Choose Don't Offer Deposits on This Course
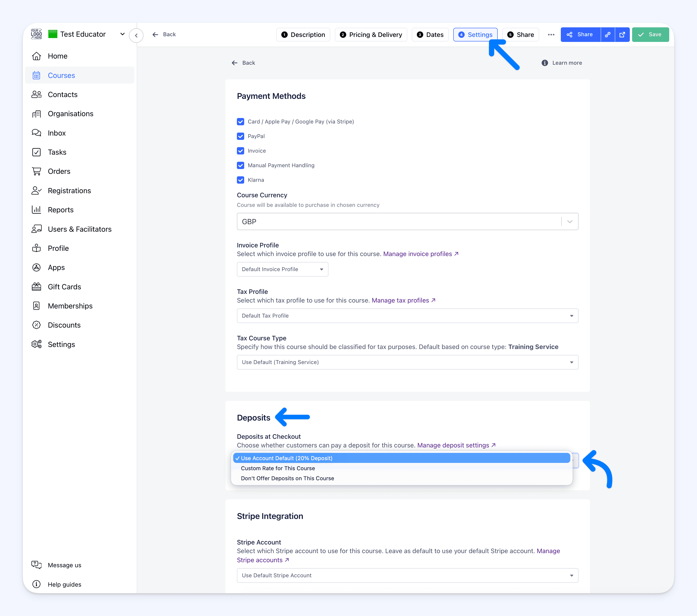This screenshot has width=697, height=616. click(402, 478)
